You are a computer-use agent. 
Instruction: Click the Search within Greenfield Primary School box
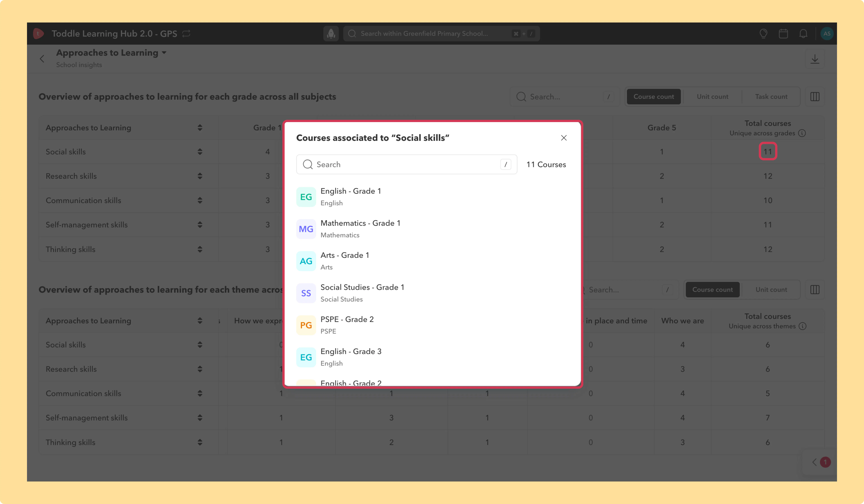pos(442,34)
